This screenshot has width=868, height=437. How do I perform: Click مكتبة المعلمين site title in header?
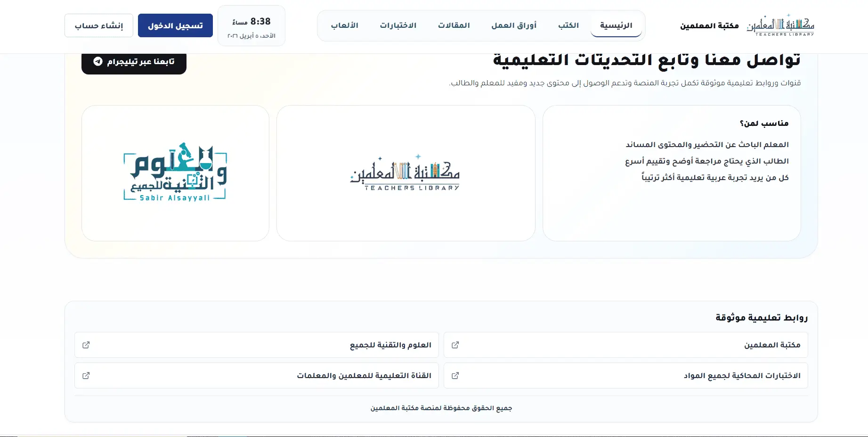tap(709, 26)
